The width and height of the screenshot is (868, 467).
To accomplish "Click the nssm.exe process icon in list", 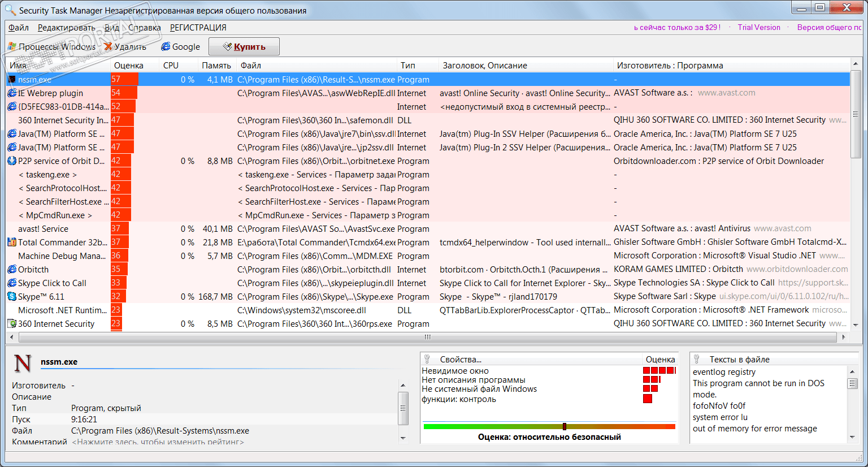I will pyautogui.click(x=12, y=80).
